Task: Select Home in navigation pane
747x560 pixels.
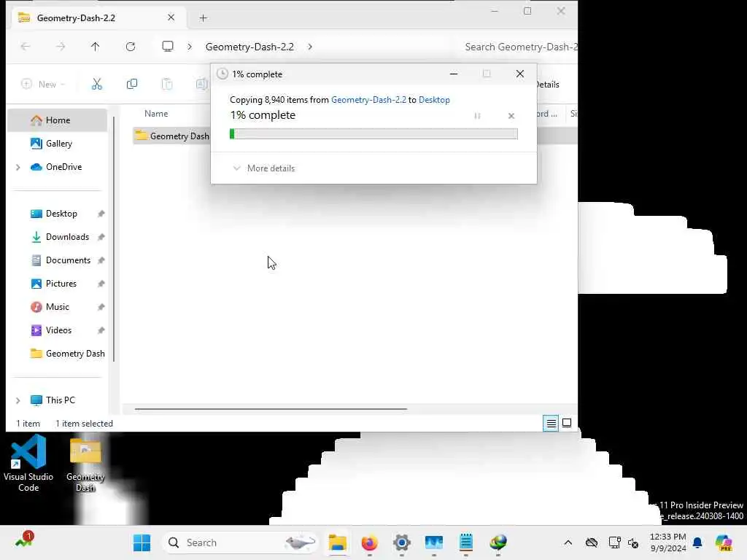Action: (x=57, y=120)
